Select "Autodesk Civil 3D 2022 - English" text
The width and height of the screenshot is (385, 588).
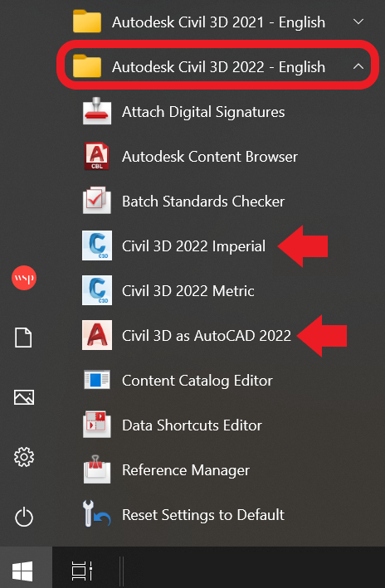coord(218,66)
